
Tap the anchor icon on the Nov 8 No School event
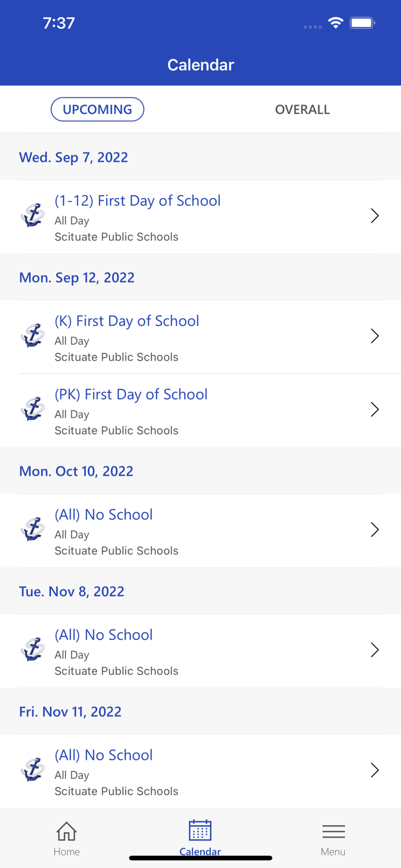click(x=32, y=649)
